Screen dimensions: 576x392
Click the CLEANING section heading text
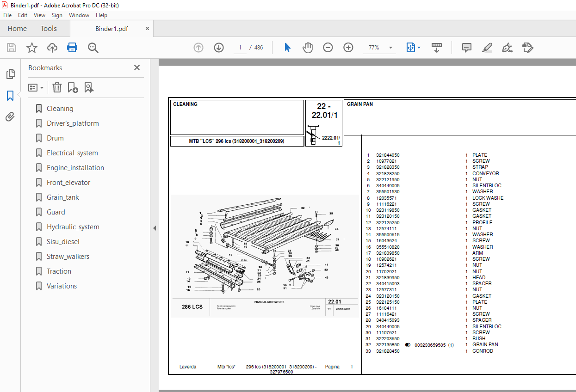(185, 104)
